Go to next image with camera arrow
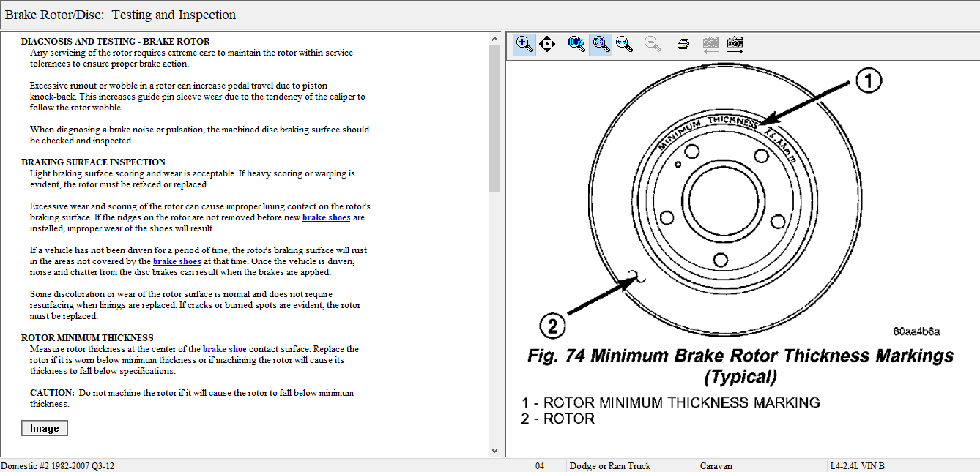The width and height of the screenshot is (980, 472). point(735,44)
